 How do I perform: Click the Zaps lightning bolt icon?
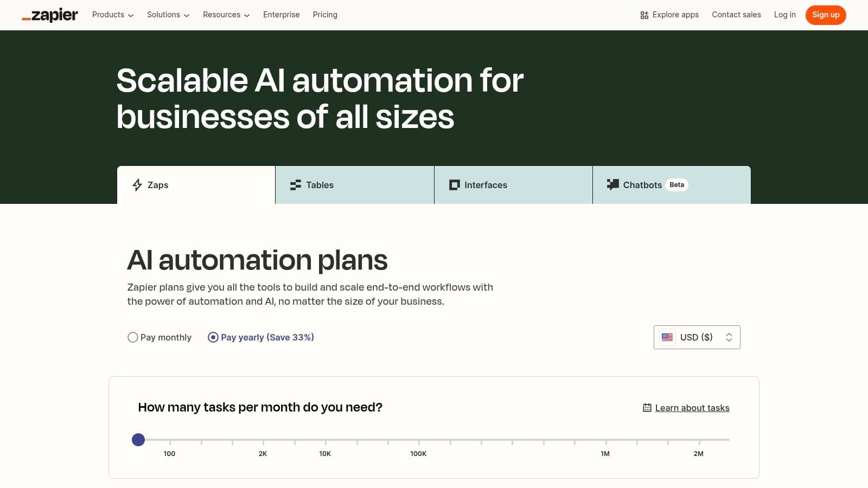coord(137,185)
